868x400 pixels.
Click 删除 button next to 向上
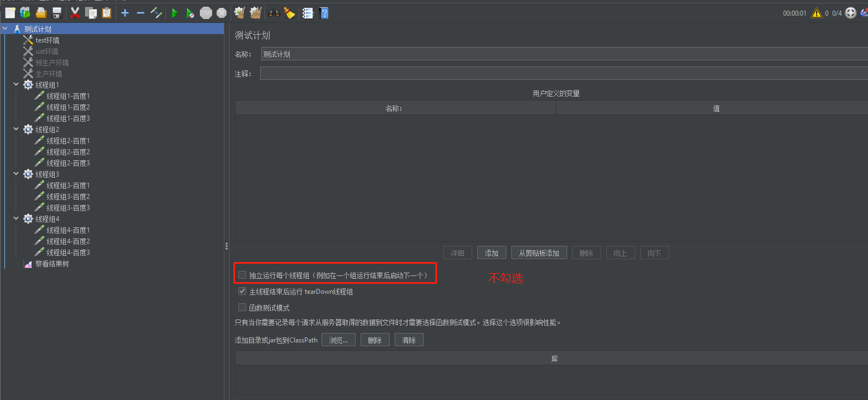[586, 253]
